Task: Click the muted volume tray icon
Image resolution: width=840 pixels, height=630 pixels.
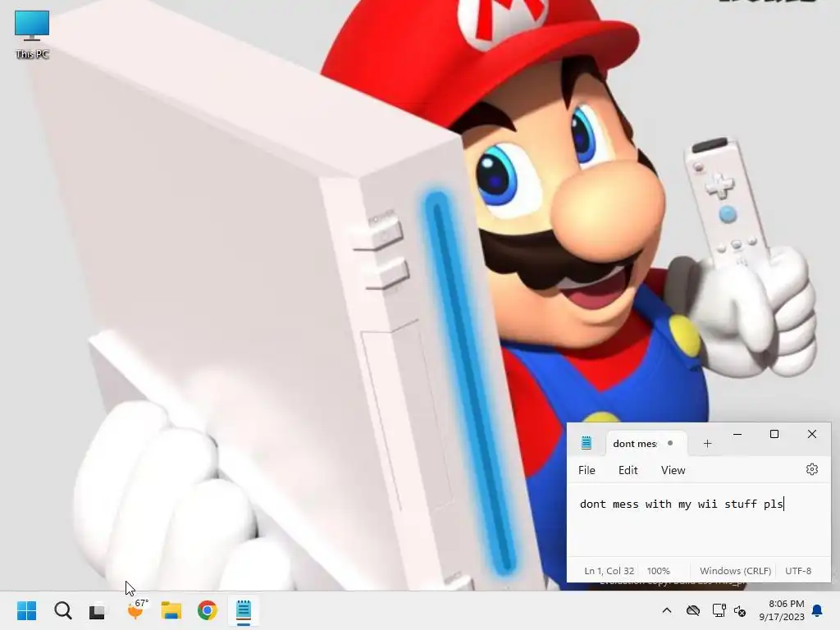Action: point(741,610)
